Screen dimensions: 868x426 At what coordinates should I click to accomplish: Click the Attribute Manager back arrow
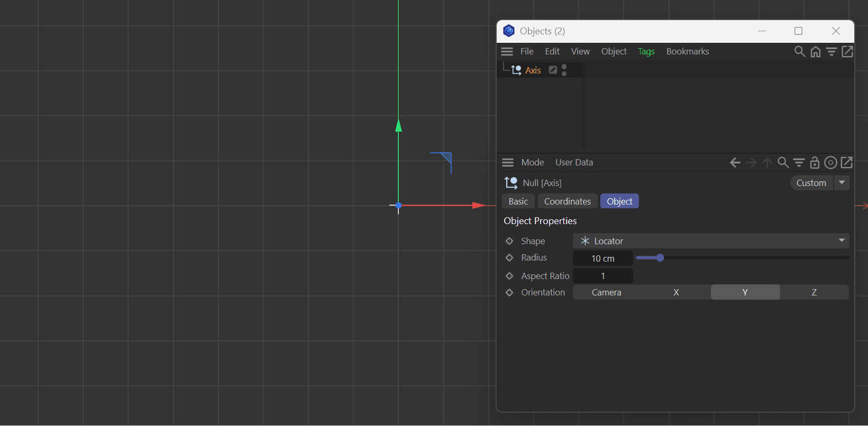(x=735, y=162)
